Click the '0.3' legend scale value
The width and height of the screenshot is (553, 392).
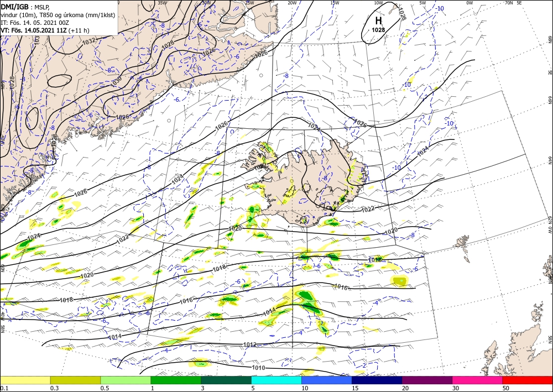(x=54, y=388)
